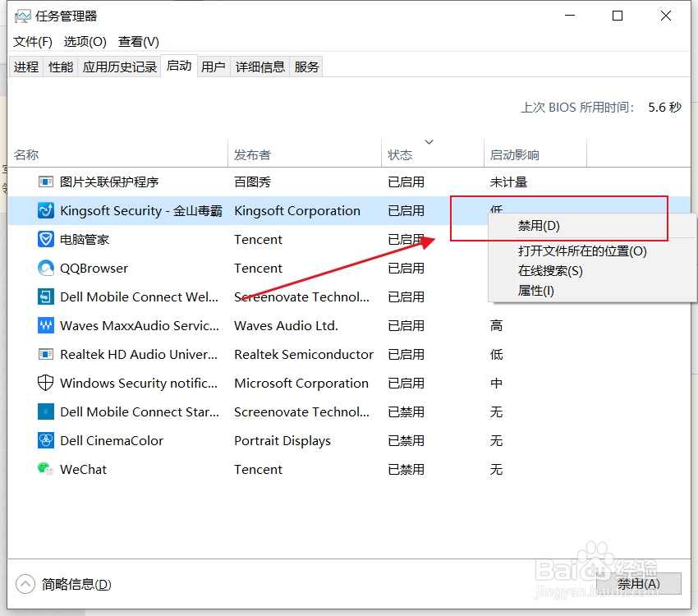Click the 禁用(A) button at bottom
This screenshot has width=698, height=616.
click(638, 583)
